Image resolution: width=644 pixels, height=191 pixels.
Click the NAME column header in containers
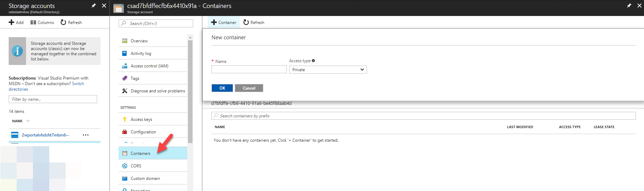pyautogui.click(x=220, y=127)
